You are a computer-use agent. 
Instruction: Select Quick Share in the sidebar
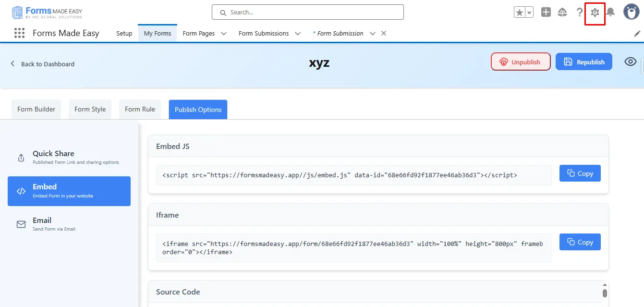click(x=69, y=158)
